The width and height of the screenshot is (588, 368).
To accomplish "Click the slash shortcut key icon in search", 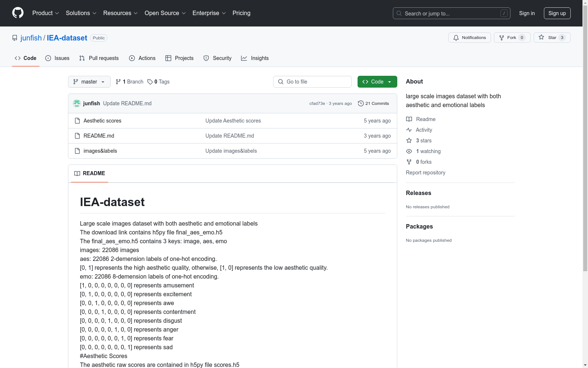I will [504, 13].
